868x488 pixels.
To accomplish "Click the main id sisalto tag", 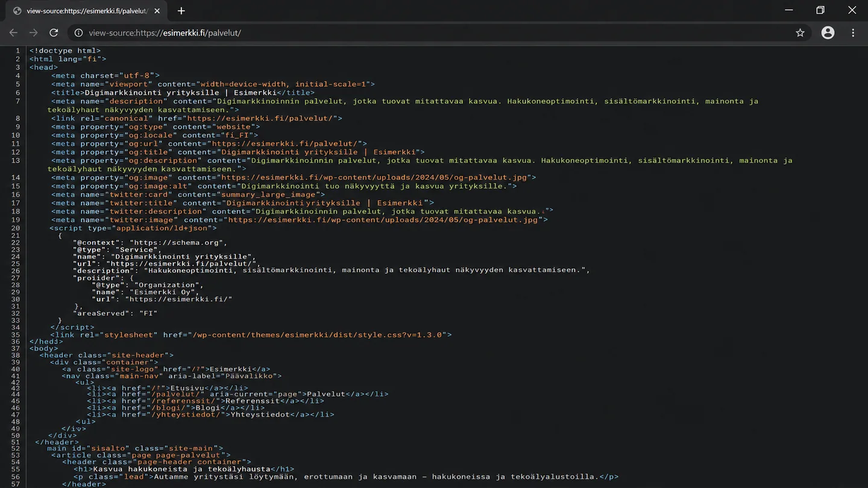I will point(135,448).
